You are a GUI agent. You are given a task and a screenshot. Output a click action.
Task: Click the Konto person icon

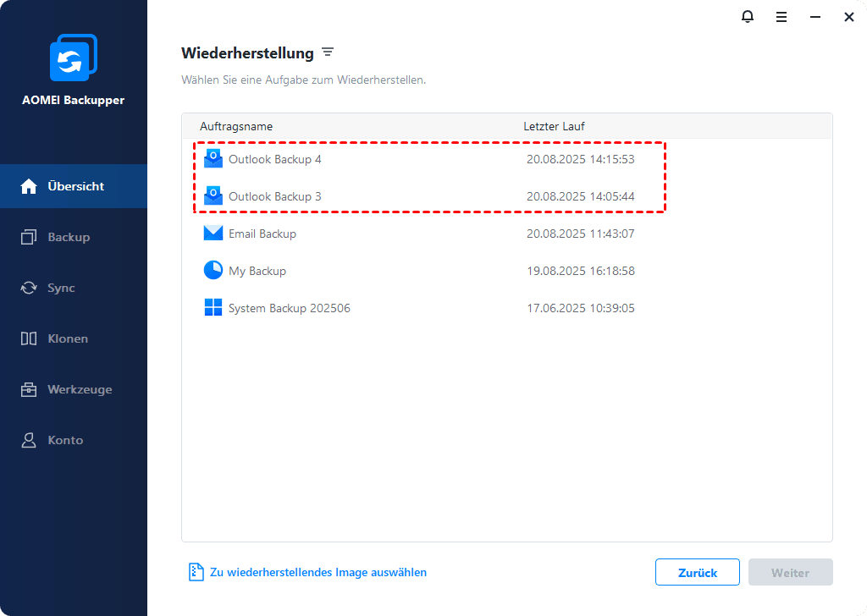[x=29, y=440]
